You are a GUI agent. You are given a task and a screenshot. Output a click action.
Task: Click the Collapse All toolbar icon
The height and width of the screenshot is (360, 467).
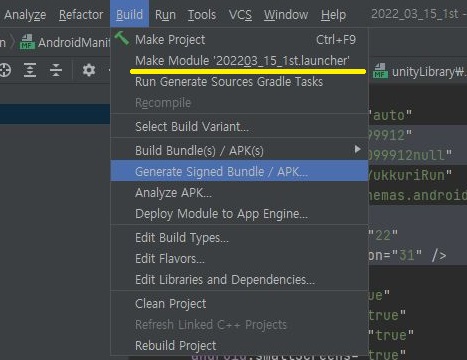(x=56, y=70)
